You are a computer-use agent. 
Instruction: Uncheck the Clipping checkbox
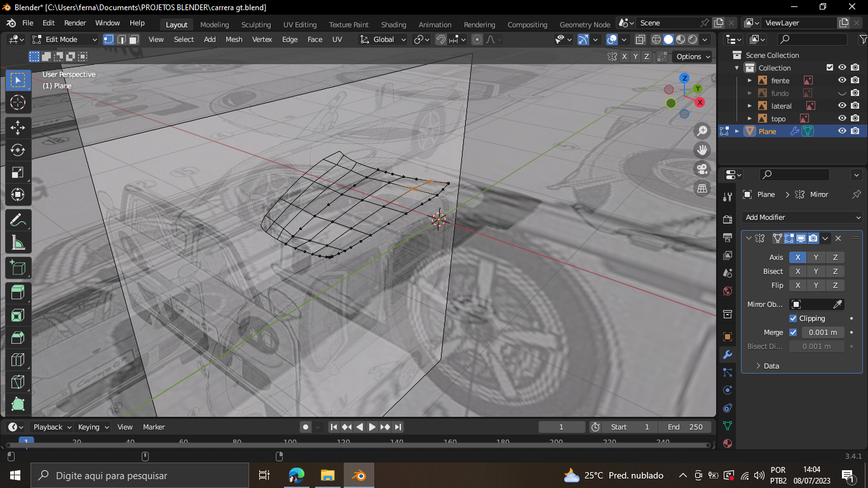(x=793, y=318)
